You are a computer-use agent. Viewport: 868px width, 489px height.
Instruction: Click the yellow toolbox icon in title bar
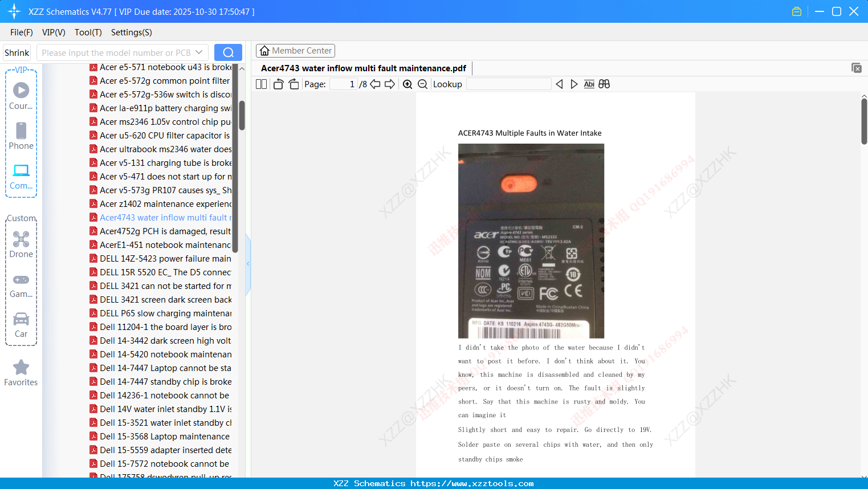click(797, 11)
